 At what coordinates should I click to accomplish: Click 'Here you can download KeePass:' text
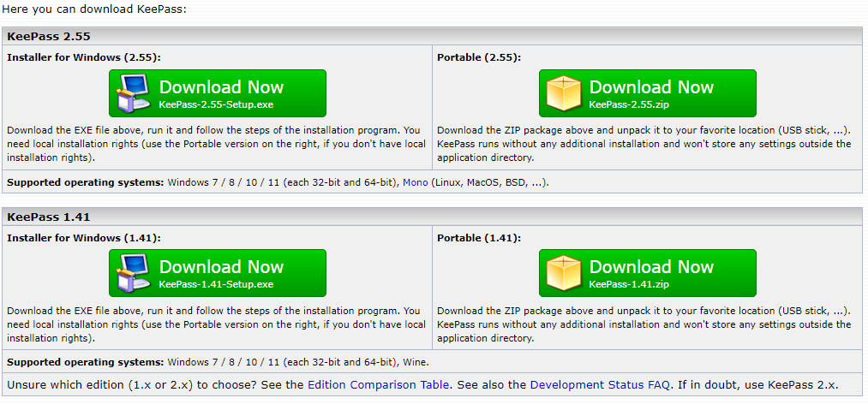click(94, 9)
